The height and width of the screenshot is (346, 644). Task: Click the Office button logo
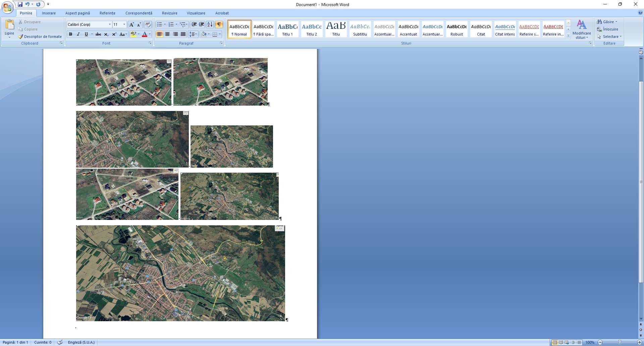point(7,7)
